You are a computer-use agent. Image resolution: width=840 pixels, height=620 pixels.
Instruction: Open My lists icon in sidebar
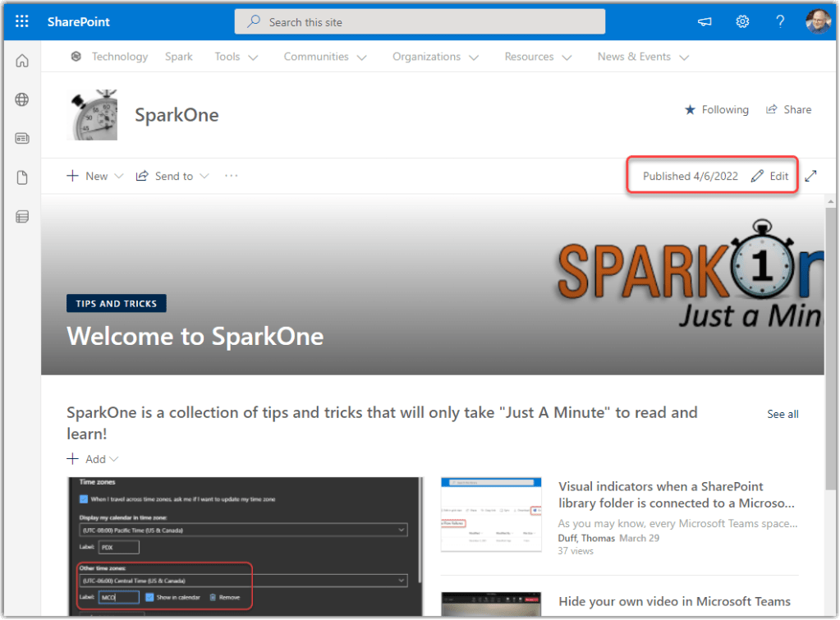point(22,217)
